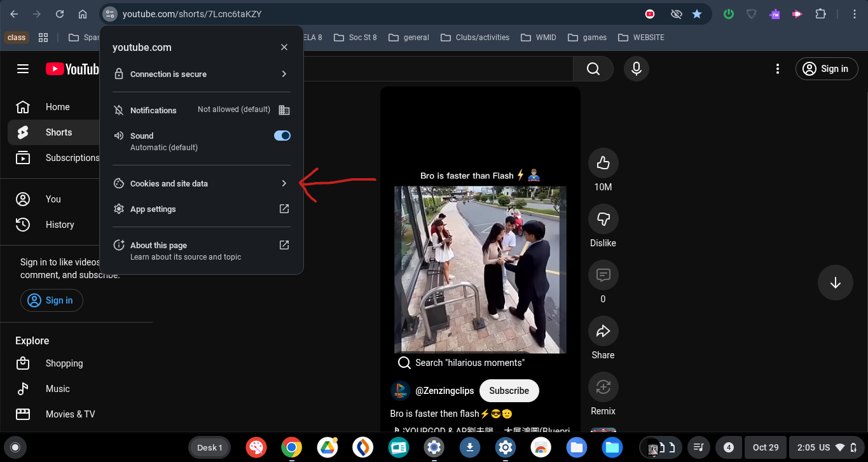Toggle the Sound switch off

click(x=282, y=136)
